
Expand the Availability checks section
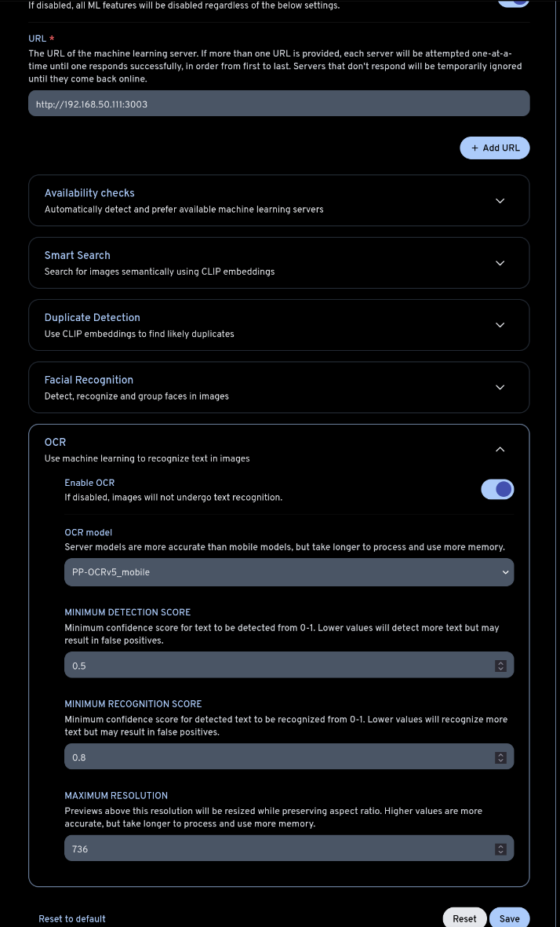tap(500, 201)
